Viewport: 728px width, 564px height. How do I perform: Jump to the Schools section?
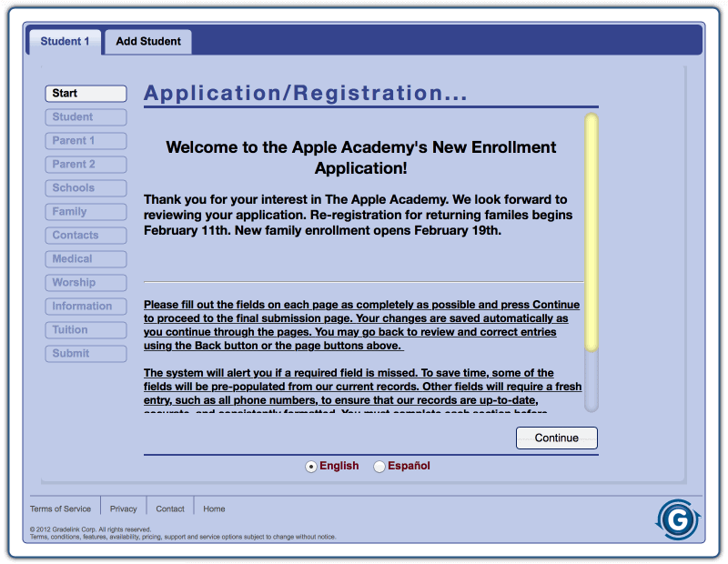click(x=86, y=188)
